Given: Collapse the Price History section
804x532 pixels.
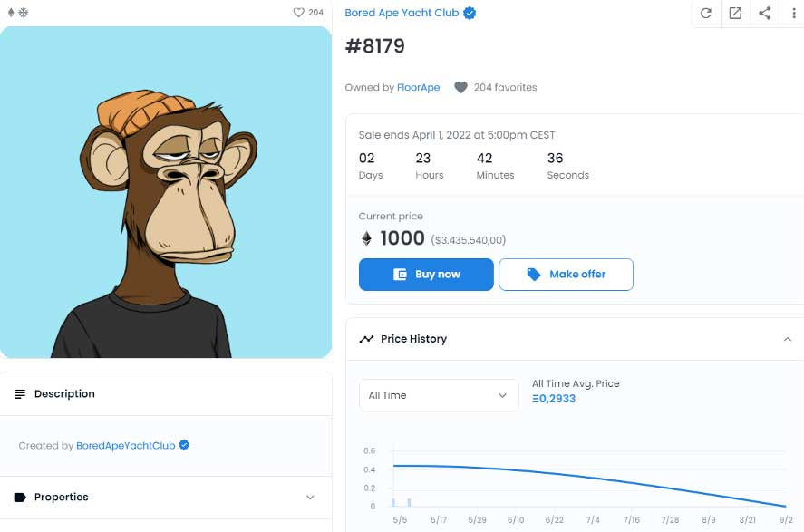Looking at the screenshot, I should pyautogui.click(x=787, y=339).
